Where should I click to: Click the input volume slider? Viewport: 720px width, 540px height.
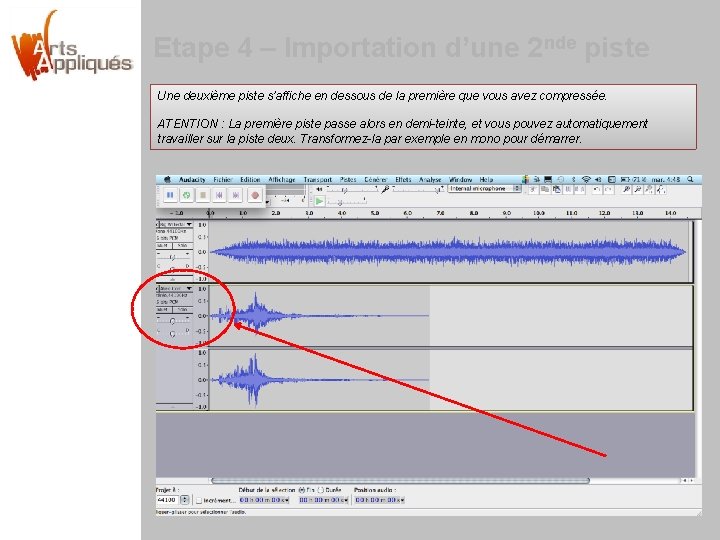click(x=418, y=189)
